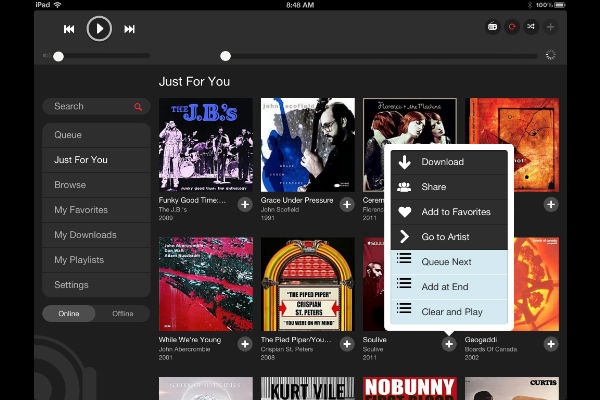600x400 pixels.
Task: Open The Pied Piper jukebox cover
Action: point(308,284)
